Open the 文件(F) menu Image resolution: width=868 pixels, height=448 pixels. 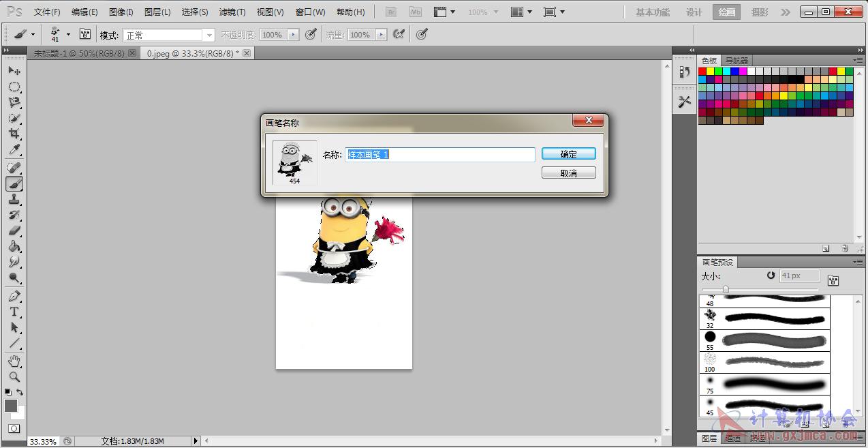(47, 12)
